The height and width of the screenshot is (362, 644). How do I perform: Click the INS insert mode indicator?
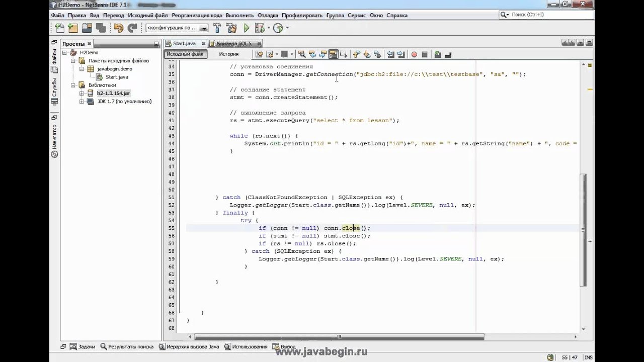588,357
